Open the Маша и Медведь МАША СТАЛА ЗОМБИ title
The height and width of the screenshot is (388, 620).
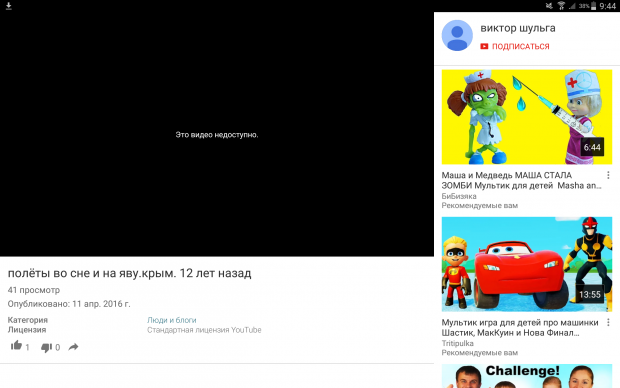[x=522, y=180]
